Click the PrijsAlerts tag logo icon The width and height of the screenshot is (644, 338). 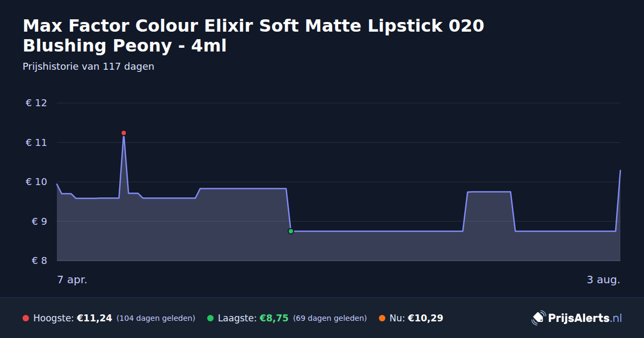pos(538,318)
